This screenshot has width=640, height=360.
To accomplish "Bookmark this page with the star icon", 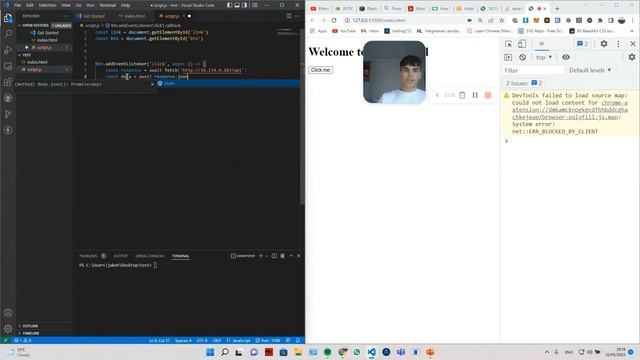I will [502, 20].
